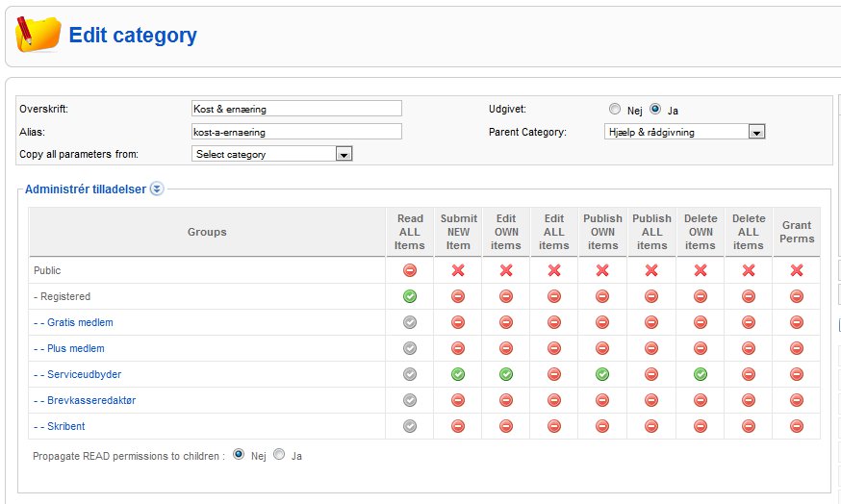Toggle Gratis medlem's Submit NEW item permission
The width and height of the screenshot is (841, 504).
[458, 322]
